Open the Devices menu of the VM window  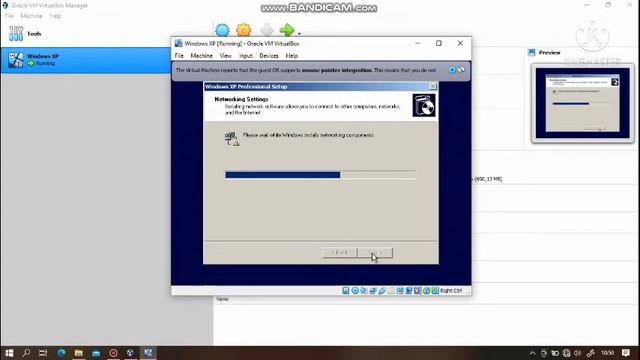pos(269,56)
